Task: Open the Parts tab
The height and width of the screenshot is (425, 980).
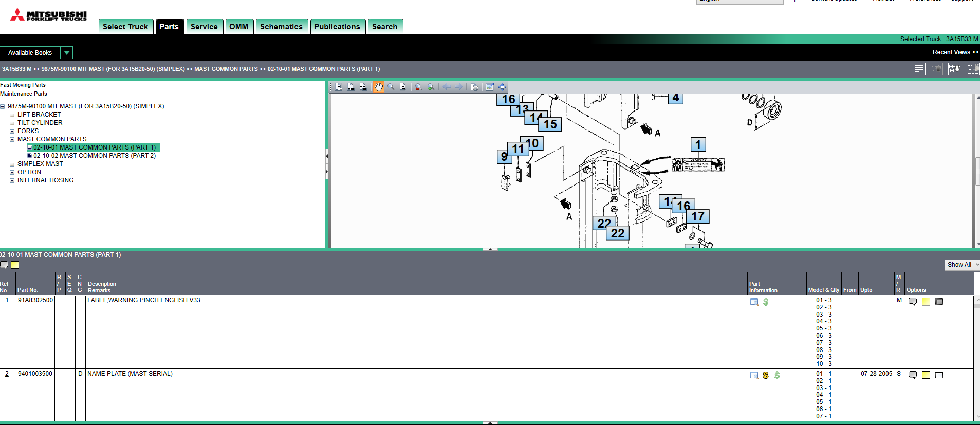Action: click(x=169, y=27)
